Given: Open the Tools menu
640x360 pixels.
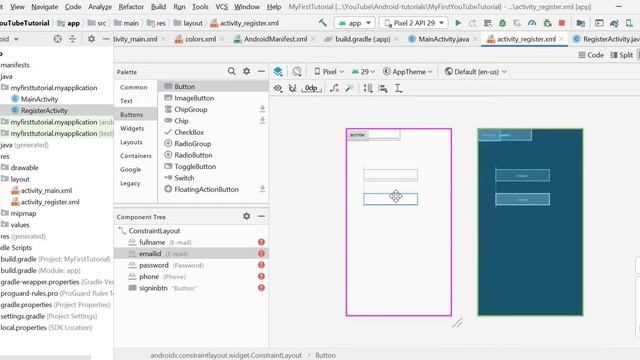Looking at the screenshot, I should click(x=200, y=7).
